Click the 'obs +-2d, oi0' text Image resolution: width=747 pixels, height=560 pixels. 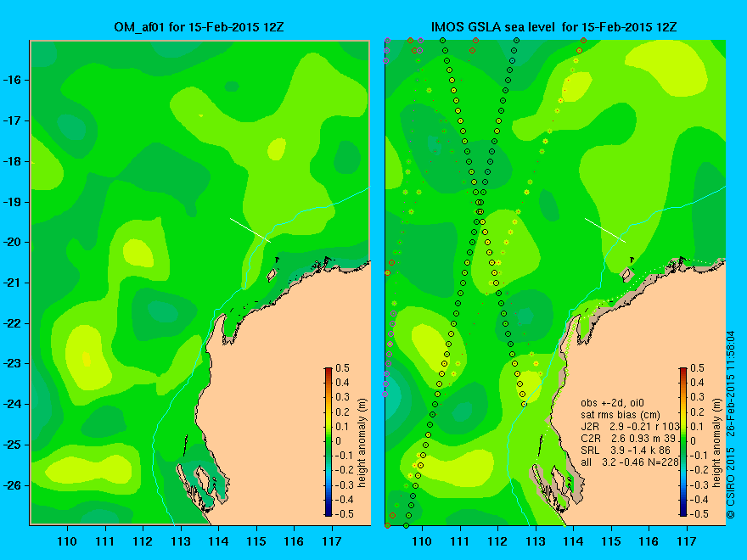coord(612,403)
